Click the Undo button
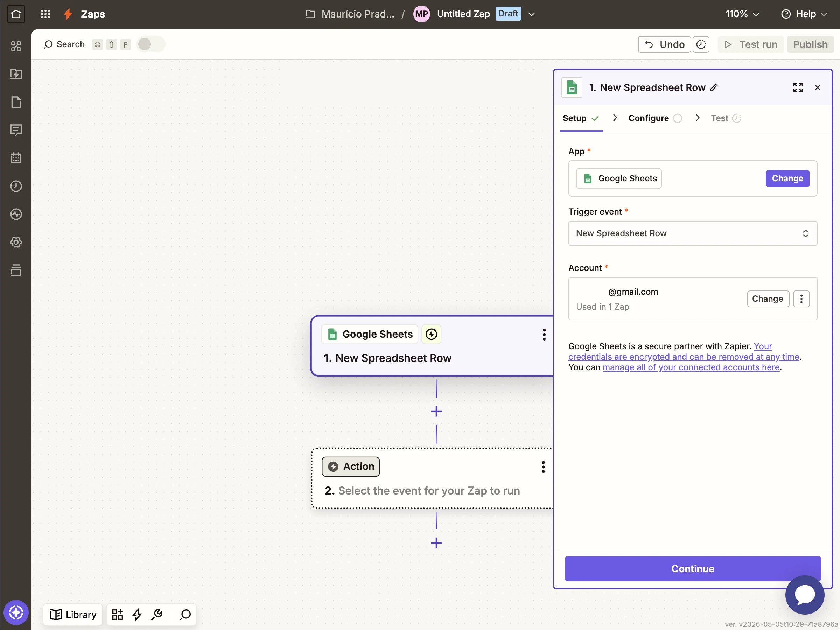The image size is (840, 630). 664,44
